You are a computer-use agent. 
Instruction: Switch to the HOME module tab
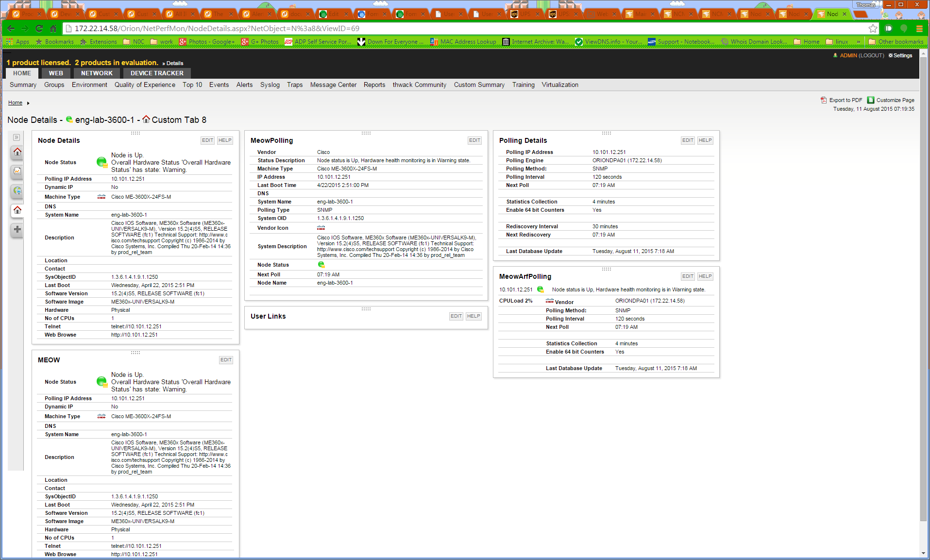(22, 73)
